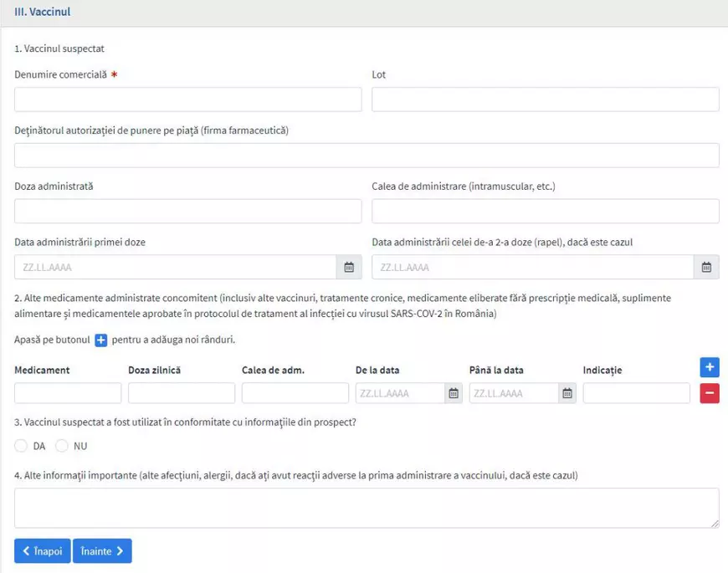Open calendar icon for 'Până la data'
Image resolution: width=728 pixels, height=573 pixels.
567,393
